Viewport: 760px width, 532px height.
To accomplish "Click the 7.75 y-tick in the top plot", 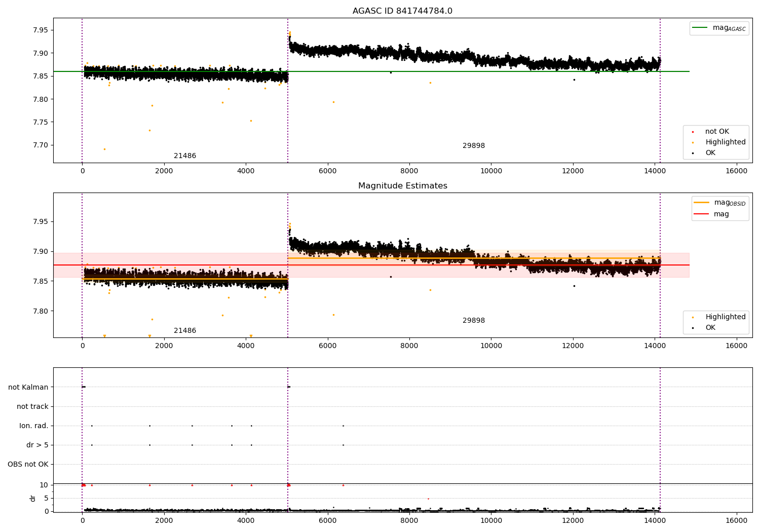I will 41,122.
